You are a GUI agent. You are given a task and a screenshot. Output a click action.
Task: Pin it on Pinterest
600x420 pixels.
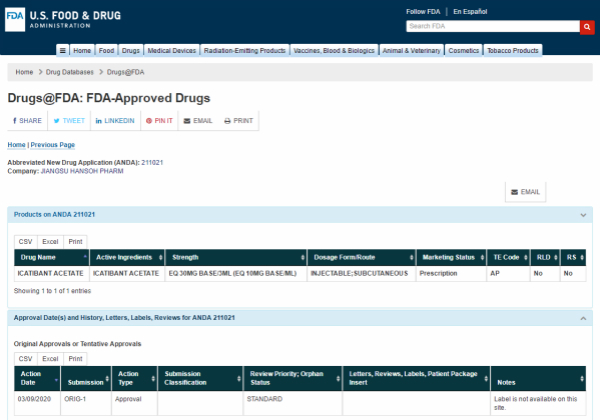point(159,120)
